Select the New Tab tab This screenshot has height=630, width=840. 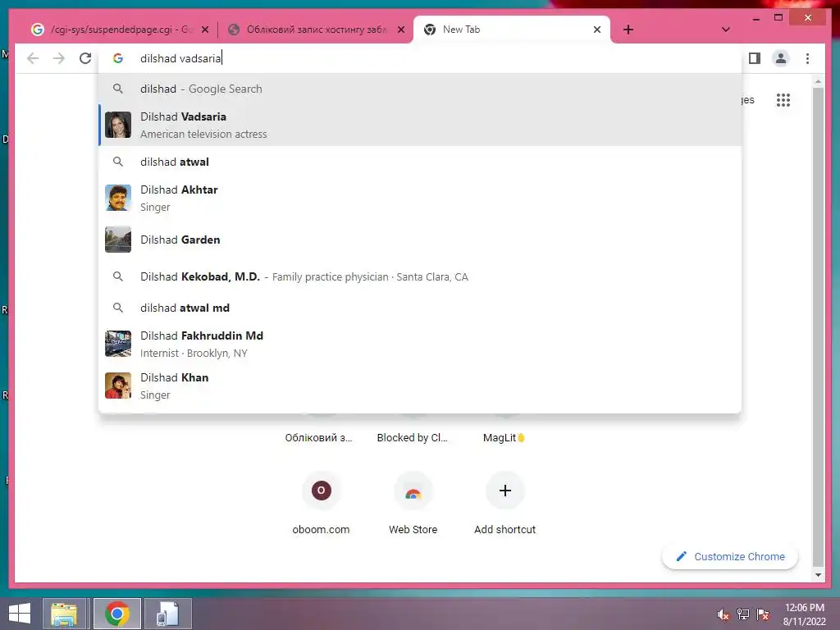click(x=512, y=30)
